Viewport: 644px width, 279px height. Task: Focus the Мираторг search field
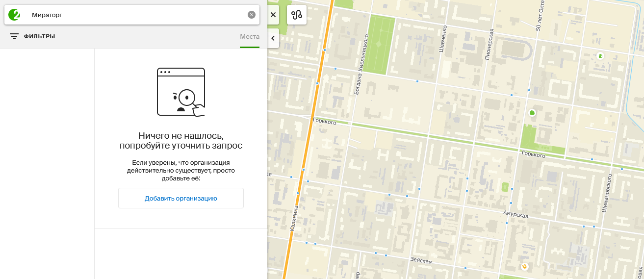click(x=137, y=15)
